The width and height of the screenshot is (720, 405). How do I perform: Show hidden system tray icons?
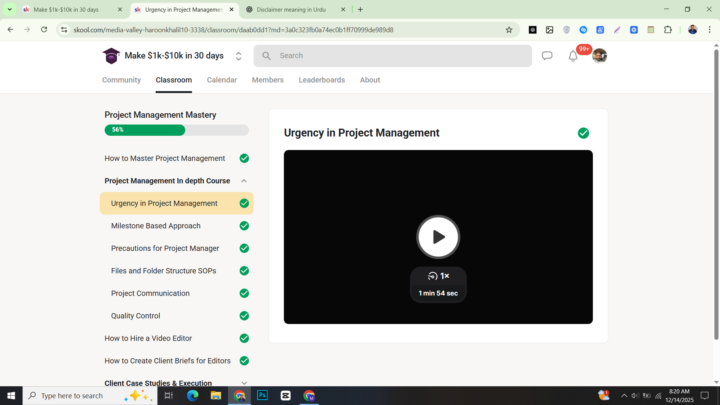coord(624,395)
